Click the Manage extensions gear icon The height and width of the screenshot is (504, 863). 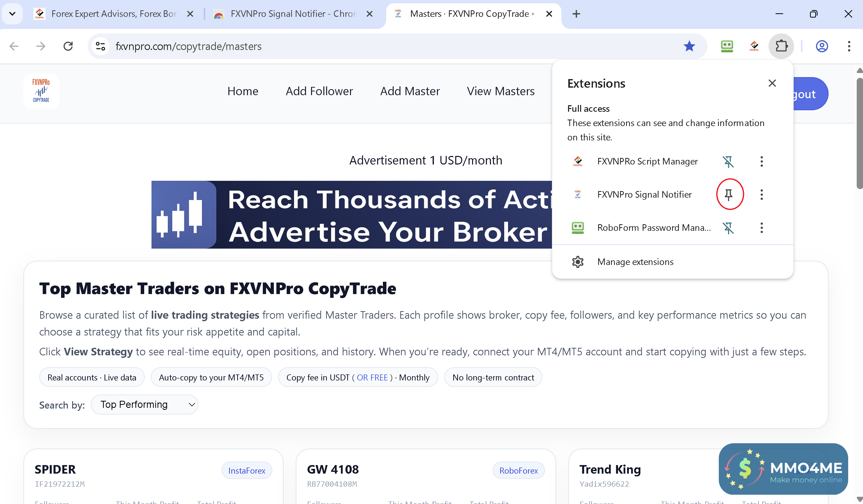578,262
